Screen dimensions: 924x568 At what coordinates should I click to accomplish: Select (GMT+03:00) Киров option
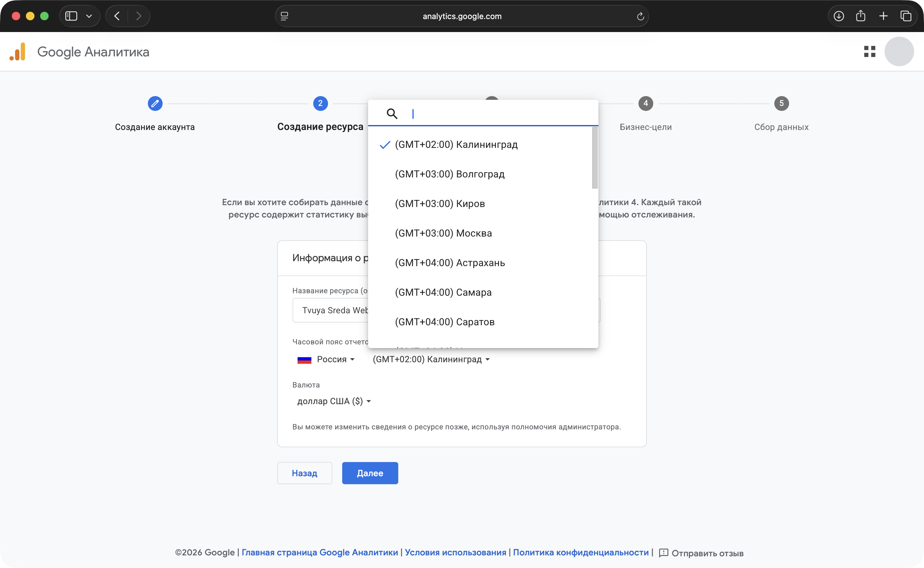[x=480, y=204]
